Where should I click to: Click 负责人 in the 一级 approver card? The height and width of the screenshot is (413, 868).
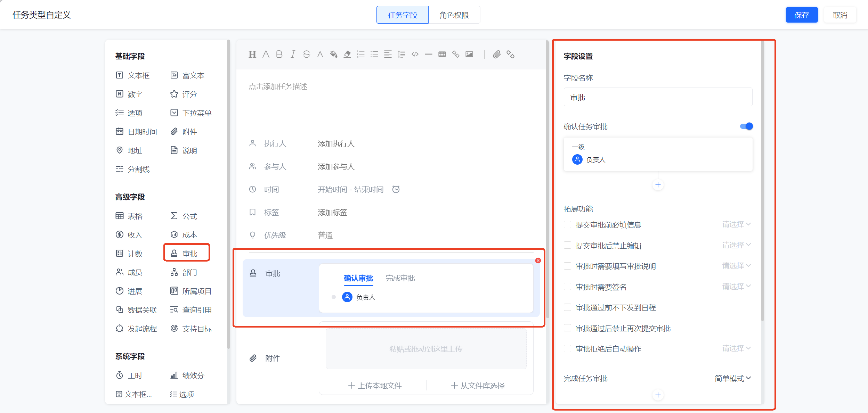(x=589, y=160)
